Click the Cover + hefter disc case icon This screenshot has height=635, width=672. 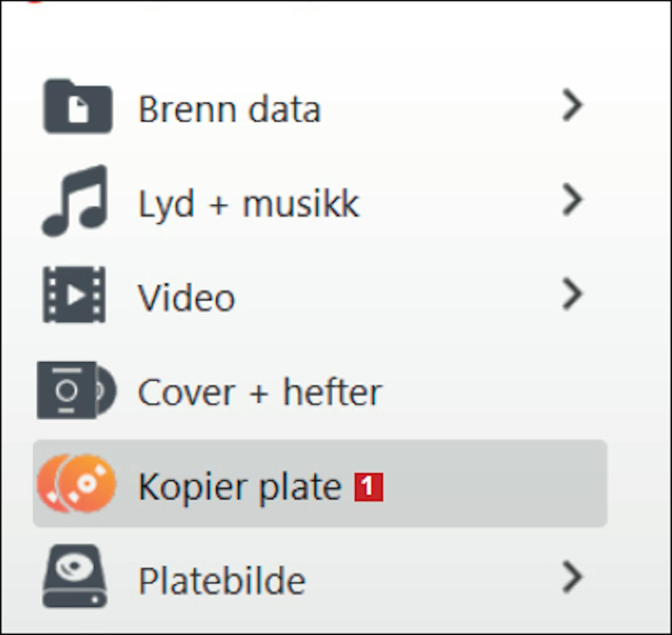click(76, 390)
